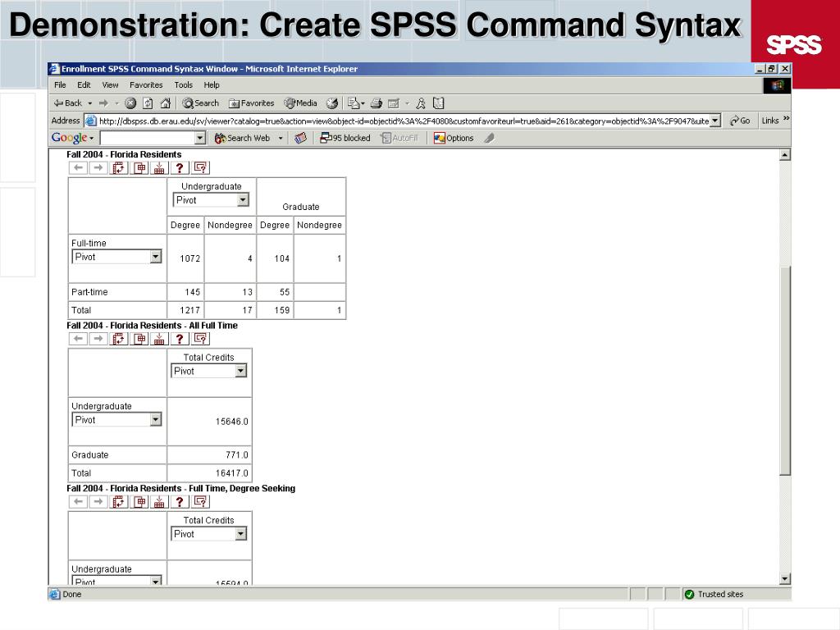Open browsing History from the toolbar icon

332,103
